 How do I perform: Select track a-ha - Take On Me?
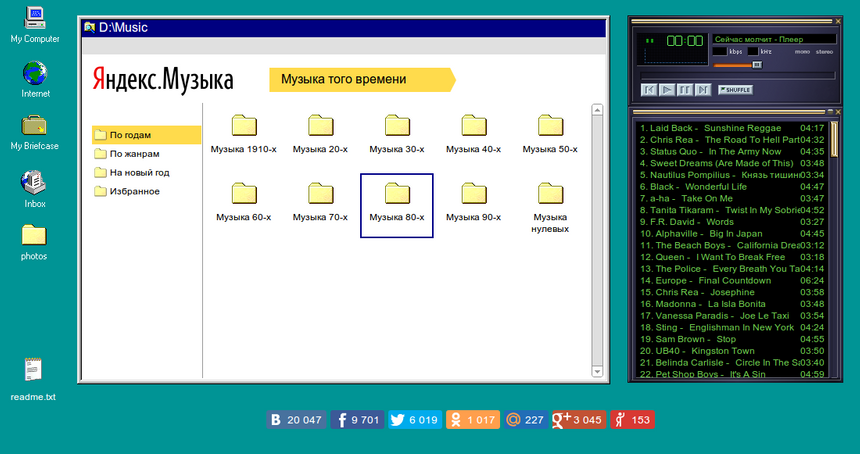[732, 198]
